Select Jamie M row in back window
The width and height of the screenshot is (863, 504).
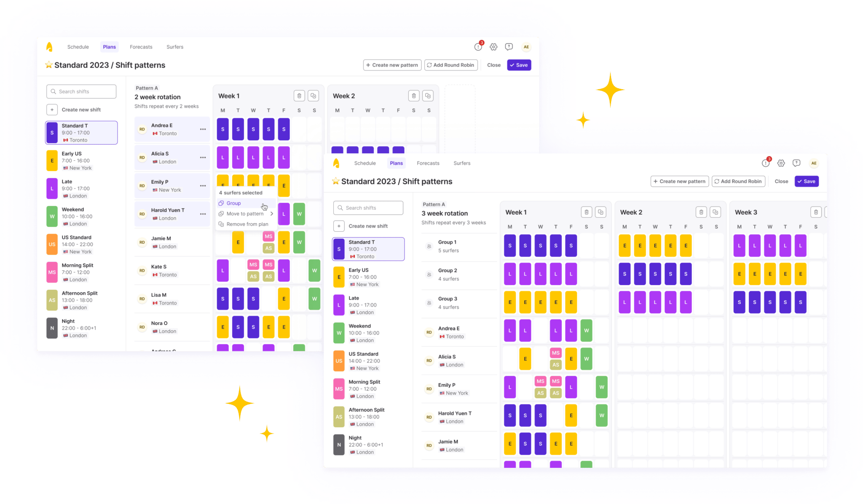pyautogui.click(x=172, y=242)
